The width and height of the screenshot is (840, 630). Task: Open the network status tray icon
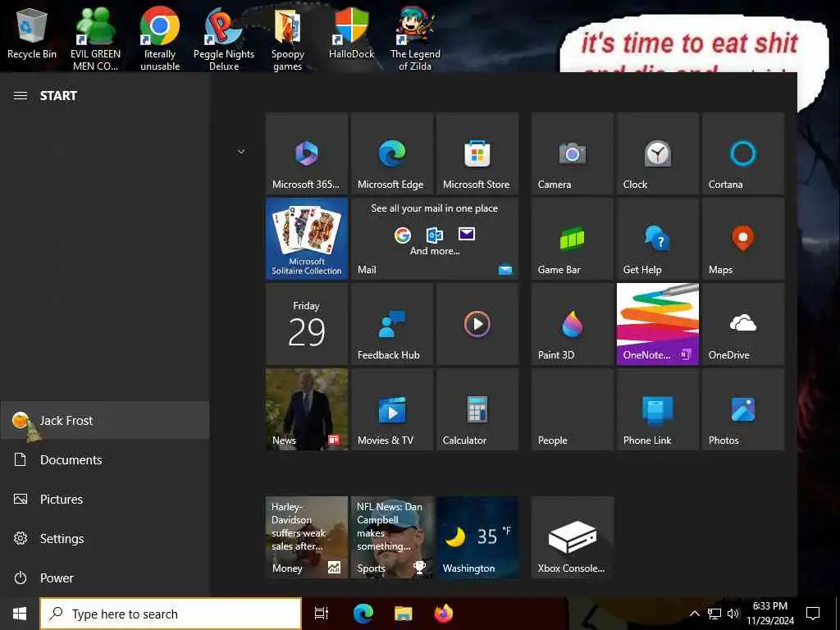[x=714, y=614]
